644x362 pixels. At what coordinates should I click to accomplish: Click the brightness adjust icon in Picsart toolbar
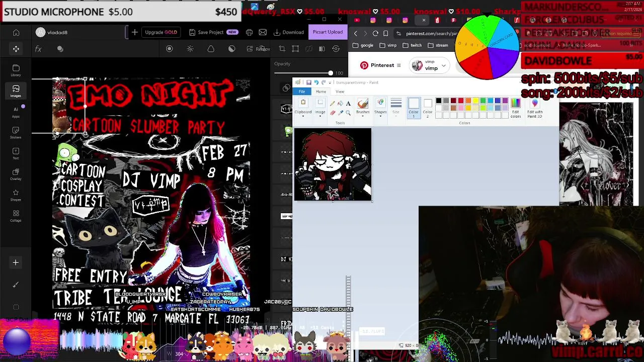190,49
